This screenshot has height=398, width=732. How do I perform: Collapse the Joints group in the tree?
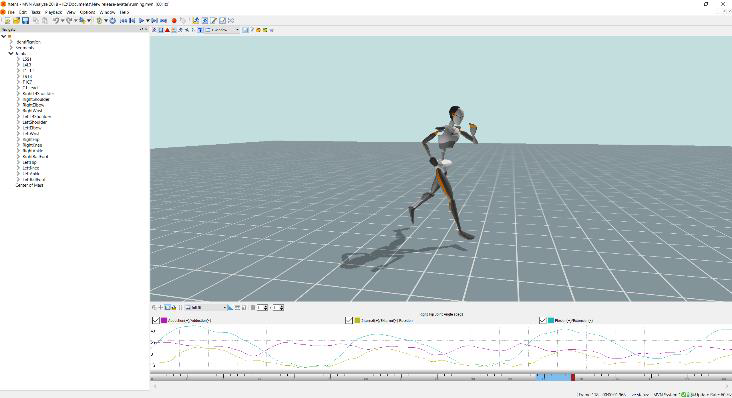point(10,53)
